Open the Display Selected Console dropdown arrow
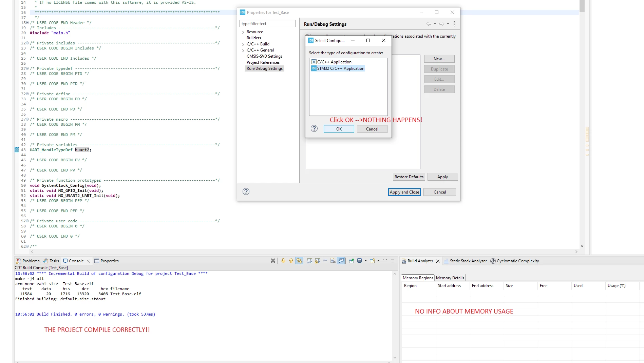Image resolution: width=644 pixels, height=363 pixels. [365, 261]
